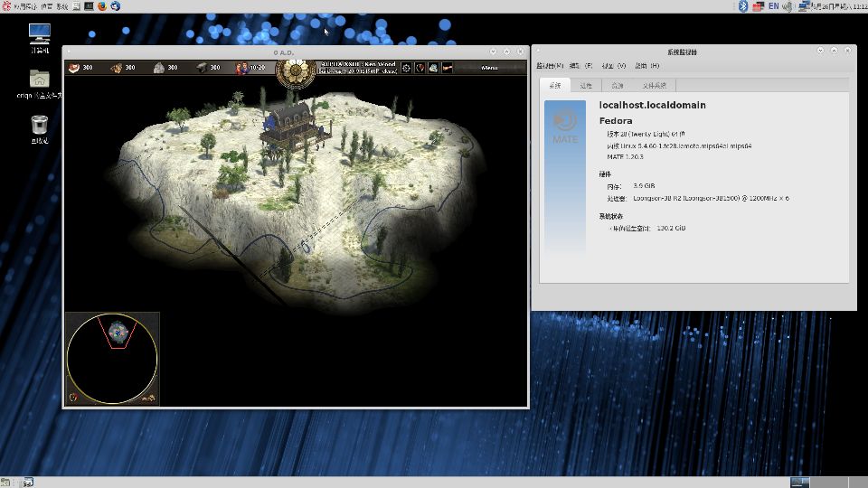The width and height of the screenshot is (868, 488).
Task: Switch to the Resources tab in System Monitor
Action: 618,85
